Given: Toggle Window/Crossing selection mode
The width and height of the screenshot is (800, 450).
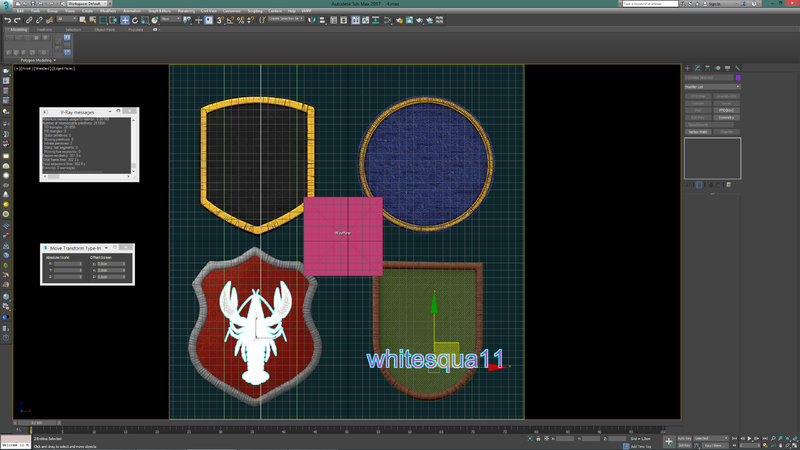Looking at the screenshot, I should [x=113, y=20].
